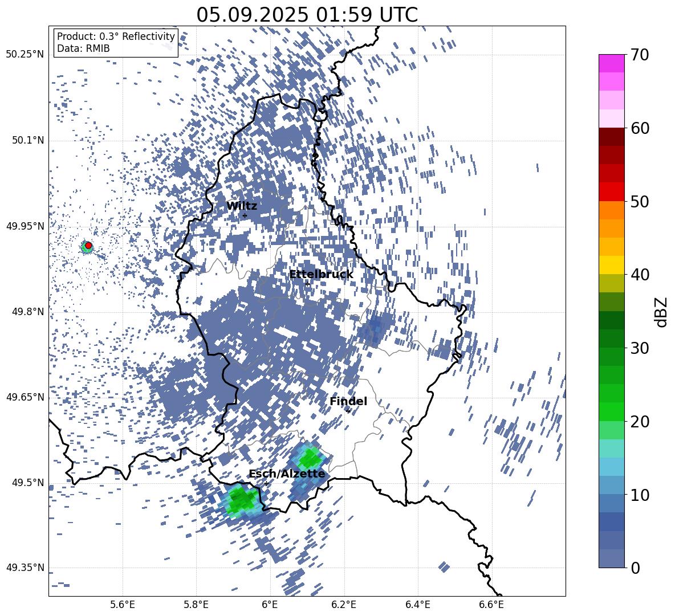Click the 50.25°N latitude label
This screenshot has height=616, width=675.
tap(25, 55)
